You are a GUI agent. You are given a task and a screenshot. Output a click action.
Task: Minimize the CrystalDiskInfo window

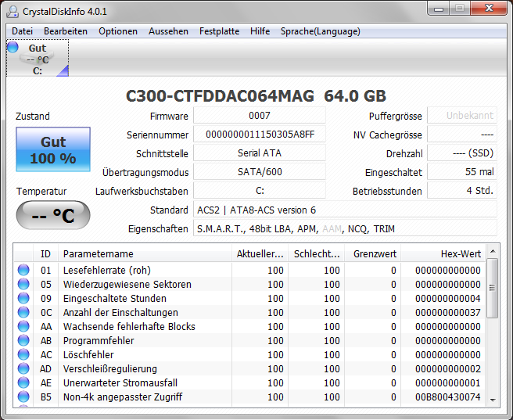pos(439,9)
